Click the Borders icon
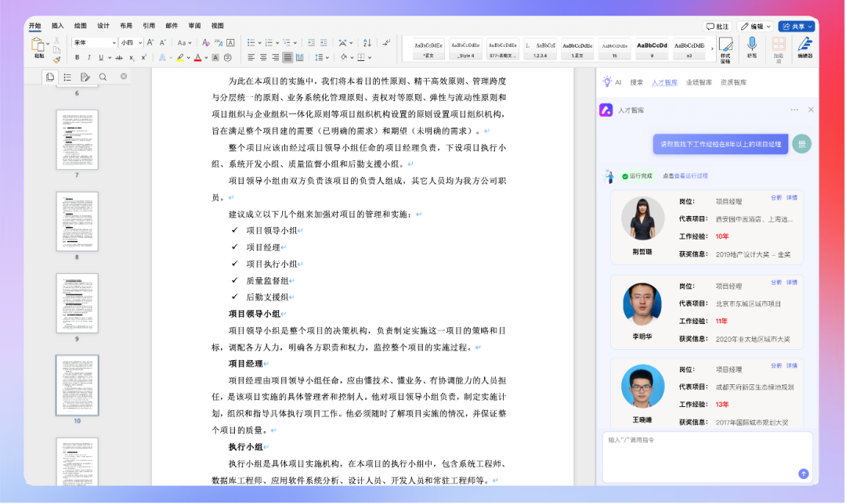The height and width of the screenshot is (504, 846). click(361, 58)
